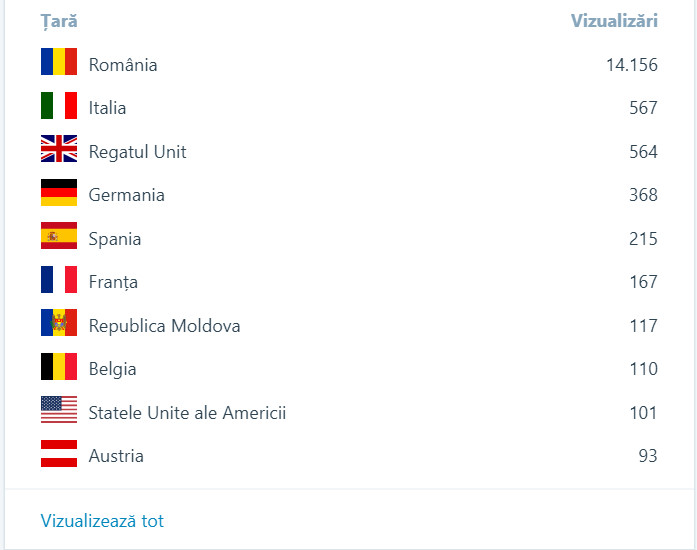697x550 pixels.
Task: Click the Austria flag icon
Action: pyautogui.click(x=59, y=454)
